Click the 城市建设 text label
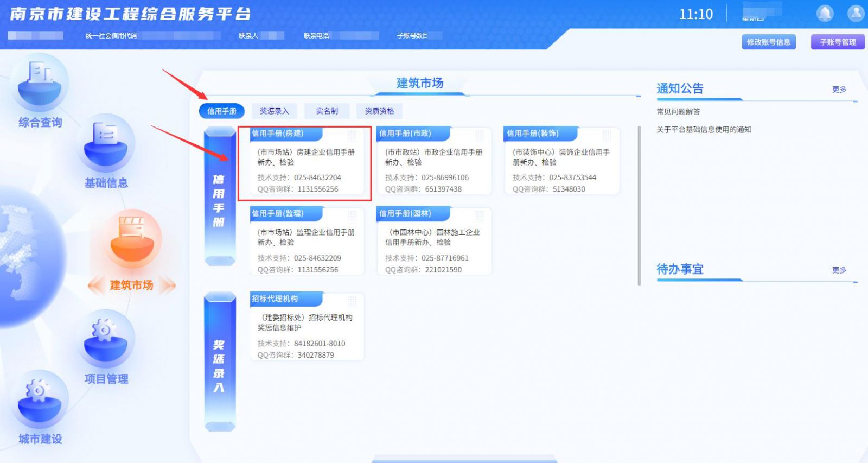The width and height of the screenshot is (868, 463). pos(40,439)
